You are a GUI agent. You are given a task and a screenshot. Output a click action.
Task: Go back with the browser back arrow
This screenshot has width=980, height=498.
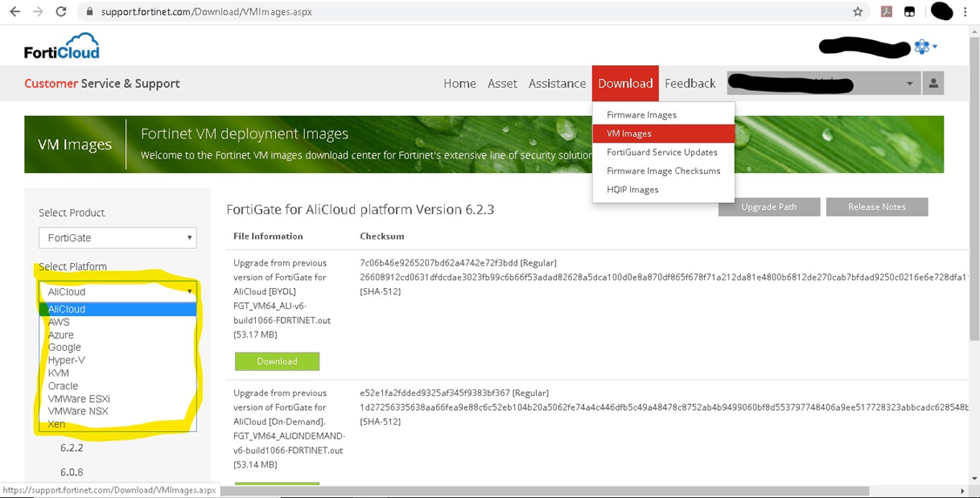click(x=15, y=11)
